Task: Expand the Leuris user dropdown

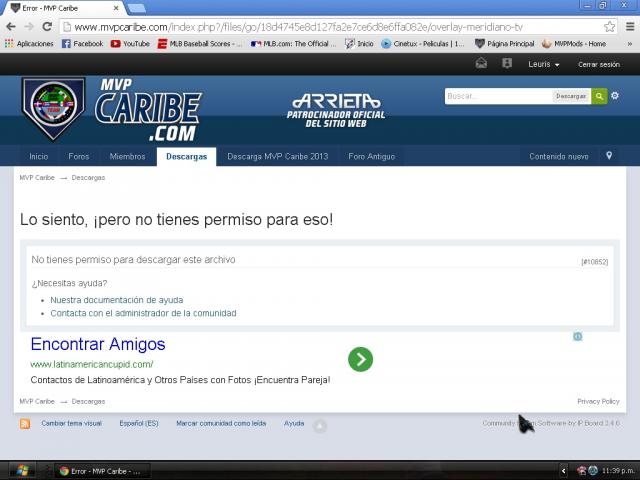Action: [x=543, y=64]
